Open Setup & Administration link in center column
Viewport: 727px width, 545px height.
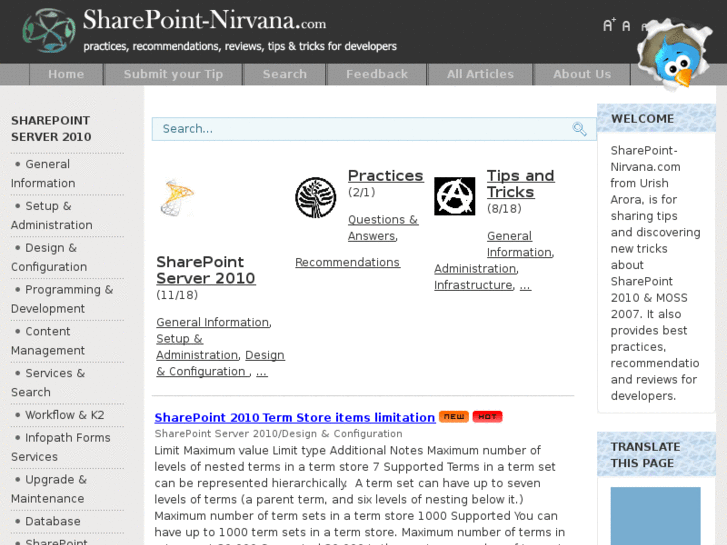point(197,346)
